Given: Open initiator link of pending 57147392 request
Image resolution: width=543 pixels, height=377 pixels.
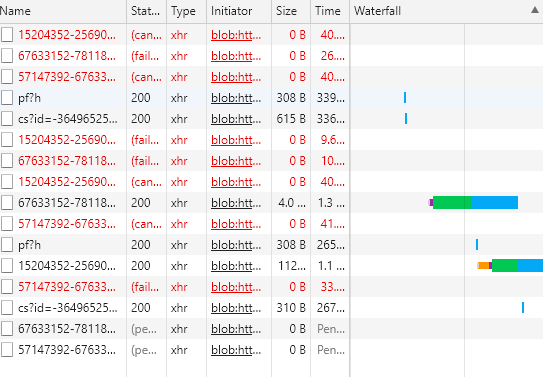Looking at the screenshot, I should click(236, 350).
